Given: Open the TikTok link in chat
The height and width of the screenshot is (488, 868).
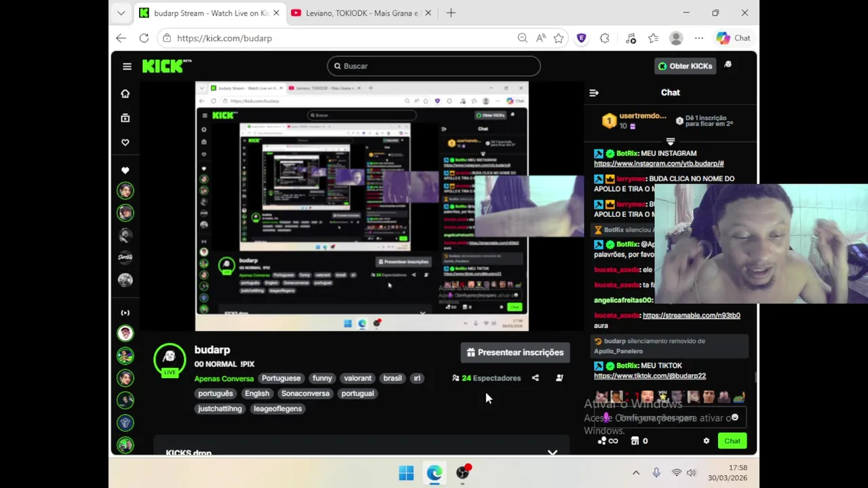Looking at the screenshot, I should pos(650,375).
